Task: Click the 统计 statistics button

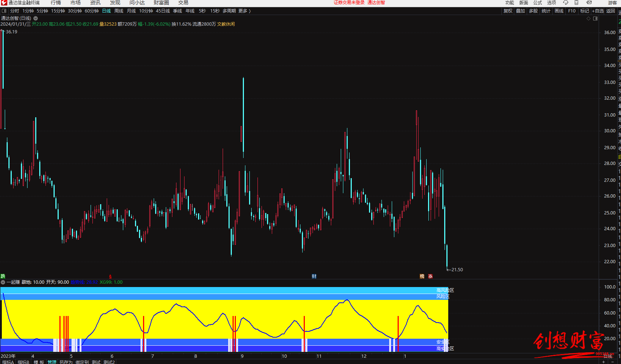Action: coord(546,11)
